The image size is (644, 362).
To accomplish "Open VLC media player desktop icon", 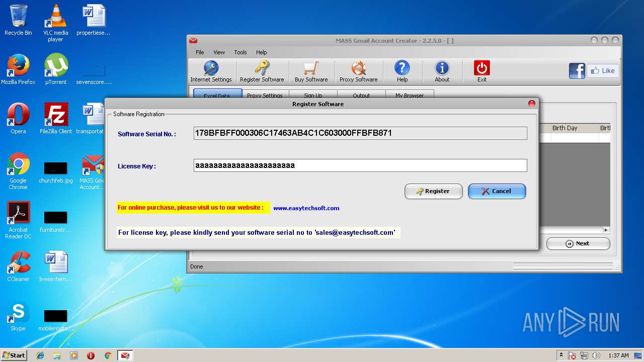I will click(x=55, y=23).
